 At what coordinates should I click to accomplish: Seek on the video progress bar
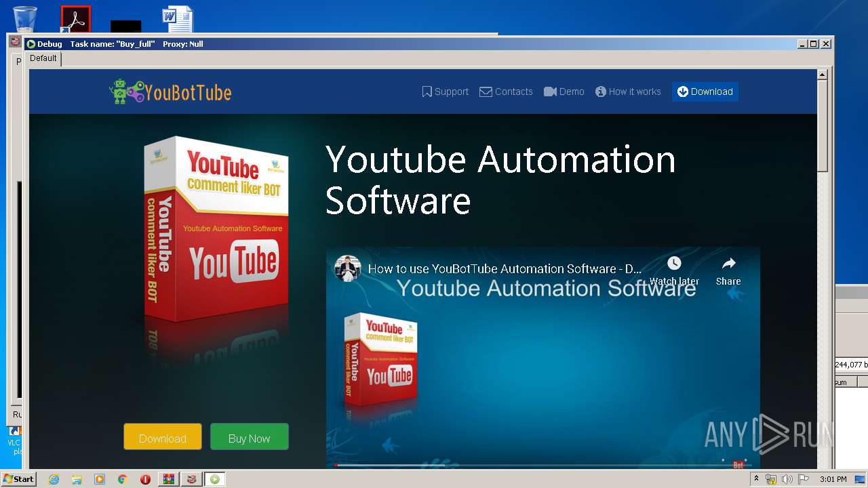[542, 465]
